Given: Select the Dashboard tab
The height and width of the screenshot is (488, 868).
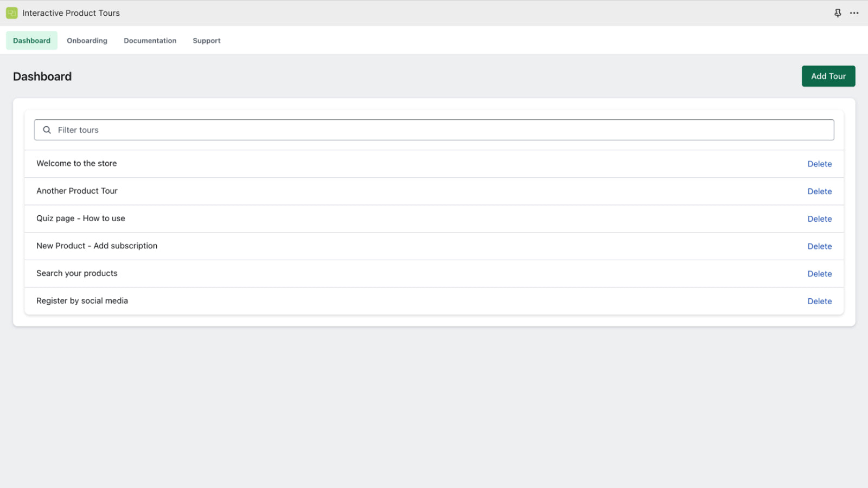Looking at the screenshot, I should pyautogui.click(x=31, y=40).
